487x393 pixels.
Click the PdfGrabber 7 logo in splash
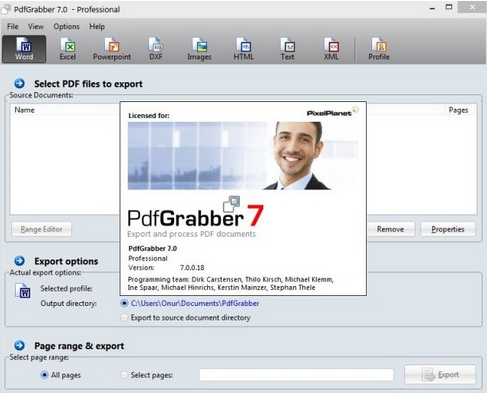pyautogui.click(x=196, y=213)
